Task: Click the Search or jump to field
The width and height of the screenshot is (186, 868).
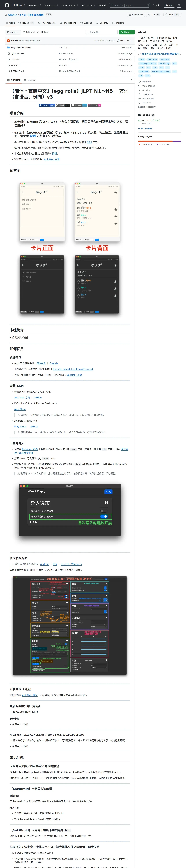Action: pos(129,5)
